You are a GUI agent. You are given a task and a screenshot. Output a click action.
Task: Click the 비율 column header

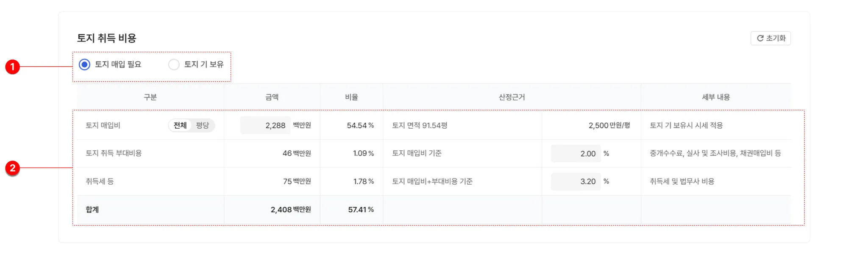pyautogui.click(x=351, y=97)
